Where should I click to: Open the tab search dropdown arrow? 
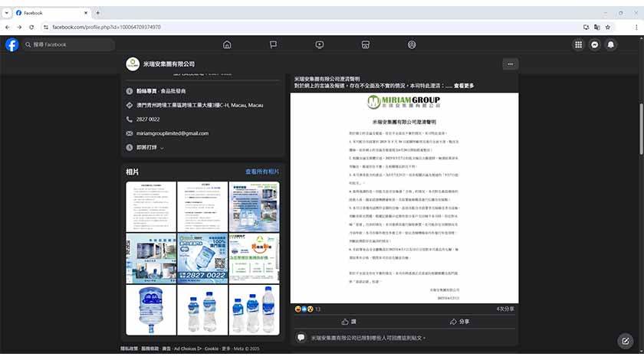point(7,13)
